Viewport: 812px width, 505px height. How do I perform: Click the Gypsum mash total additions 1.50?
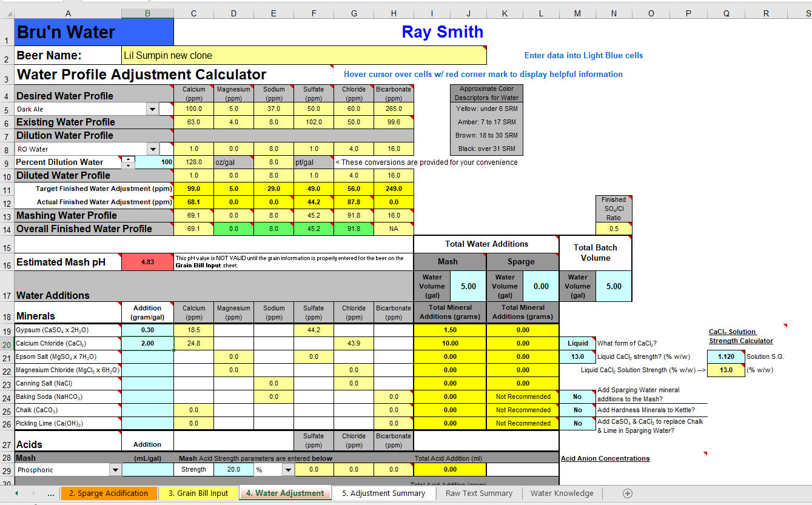pos(450,330)
